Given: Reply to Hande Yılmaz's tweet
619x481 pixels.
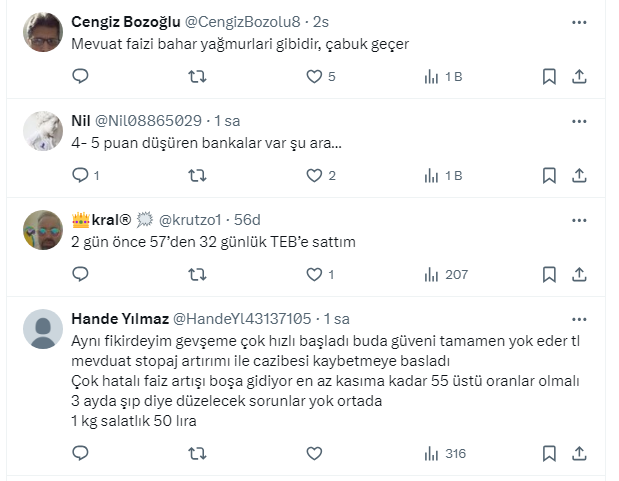Looking at the screenshot, I should click(81, 453).
